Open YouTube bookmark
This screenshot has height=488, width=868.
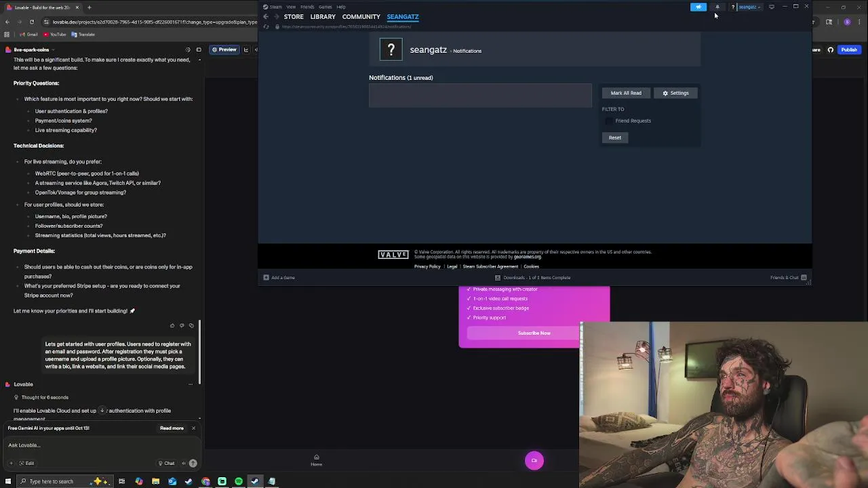(x=55, y=35)
